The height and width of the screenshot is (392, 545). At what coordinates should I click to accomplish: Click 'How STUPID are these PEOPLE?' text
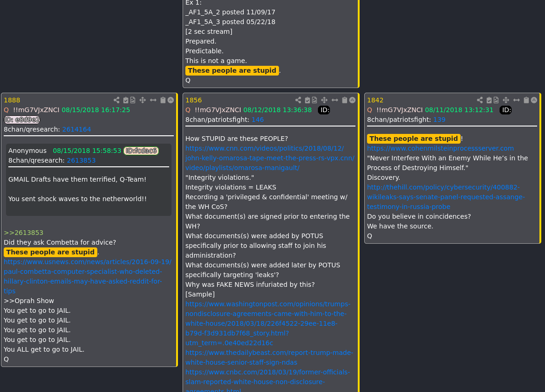click(x=237, y=138)
